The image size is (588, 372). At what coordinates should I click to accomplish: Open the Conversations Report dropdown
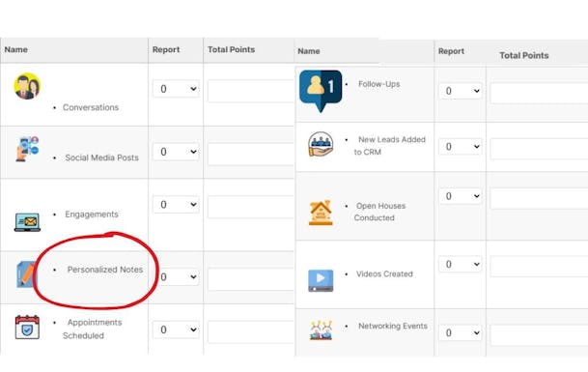point(176,89)
